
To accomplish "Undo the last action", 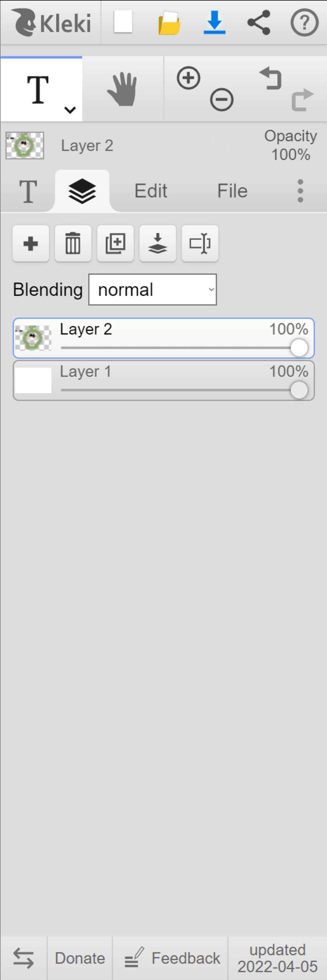I will point(271,78).
